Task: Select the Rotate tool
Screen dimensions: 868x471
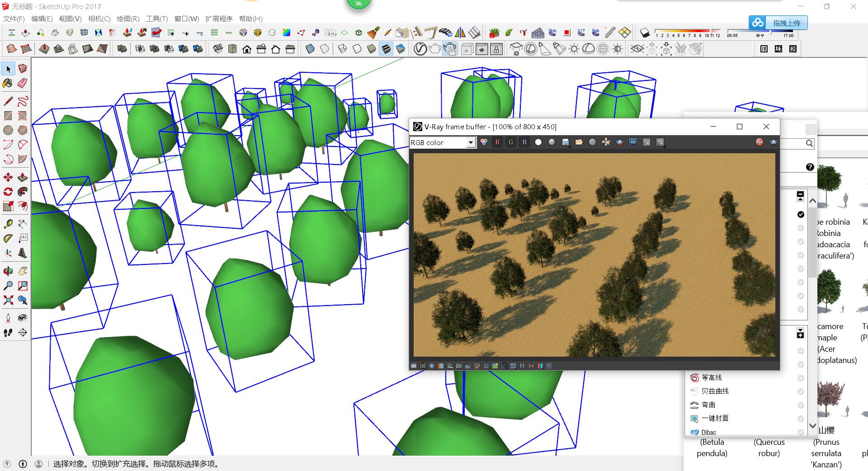Action: point(8,192)
